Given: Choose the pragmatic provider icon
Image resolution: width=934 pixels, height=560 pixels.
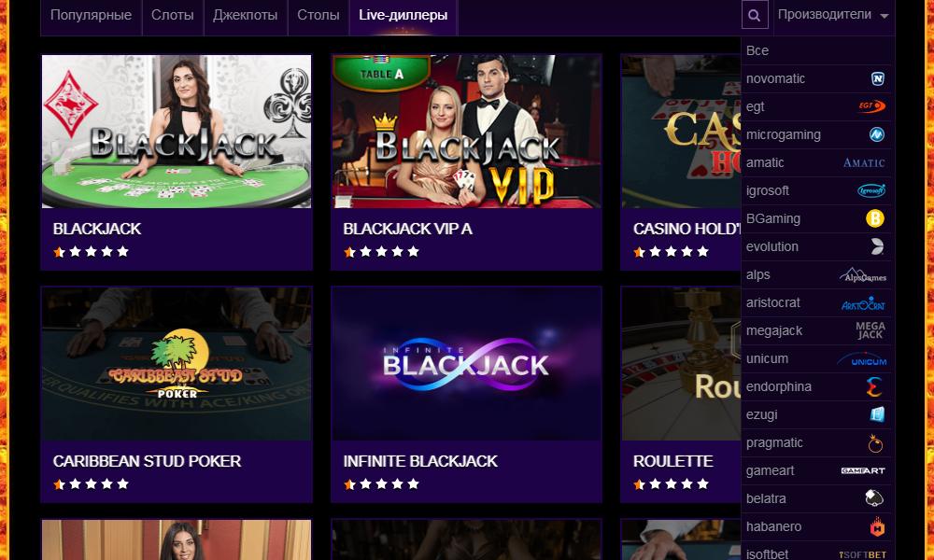Looking at the screenshot, I should [875, 442].
